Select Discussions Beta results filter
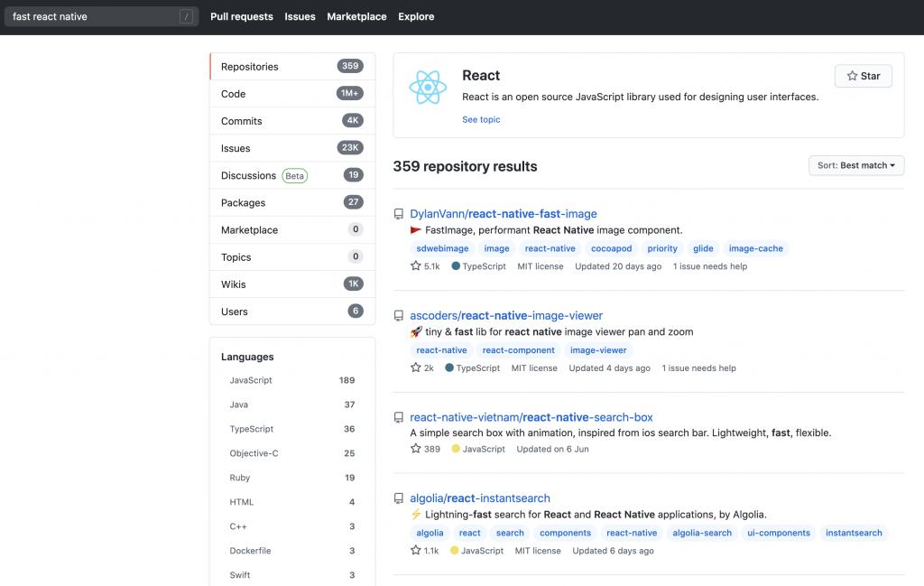924x586 pixels. pos(292,175)
